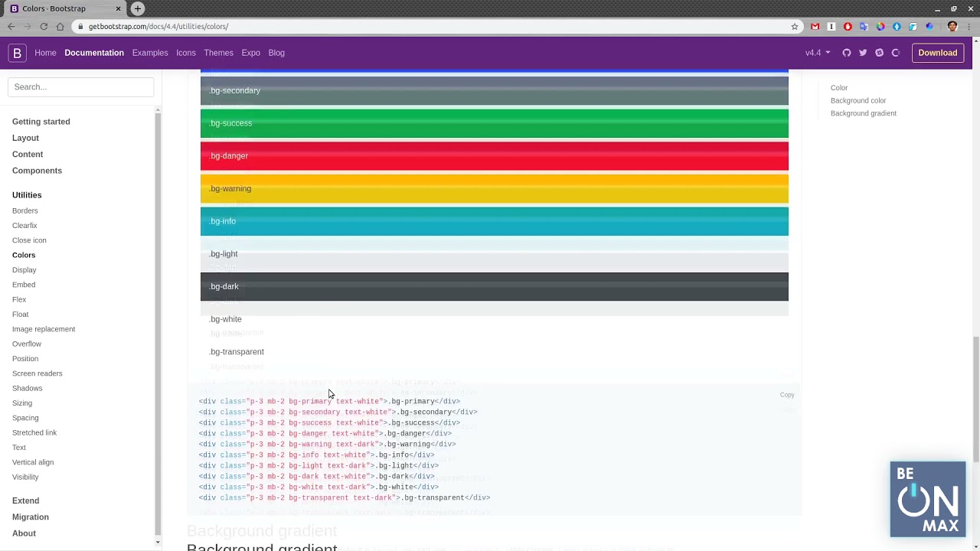The image size is (980, 551).
Task: Expand Getting started in the sidebar
Action: pyautogui.click(x=41, y=122)
